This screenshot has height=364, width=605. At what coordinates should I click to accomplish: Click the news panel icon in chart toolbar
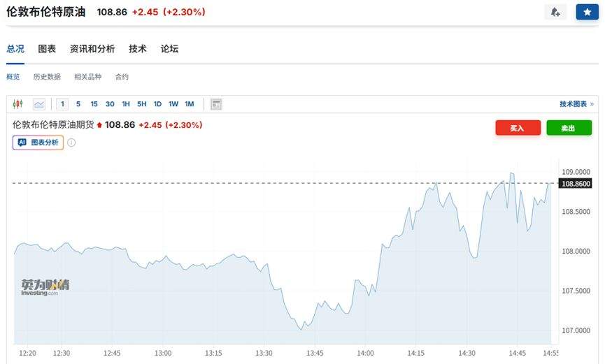coord(216,104)
